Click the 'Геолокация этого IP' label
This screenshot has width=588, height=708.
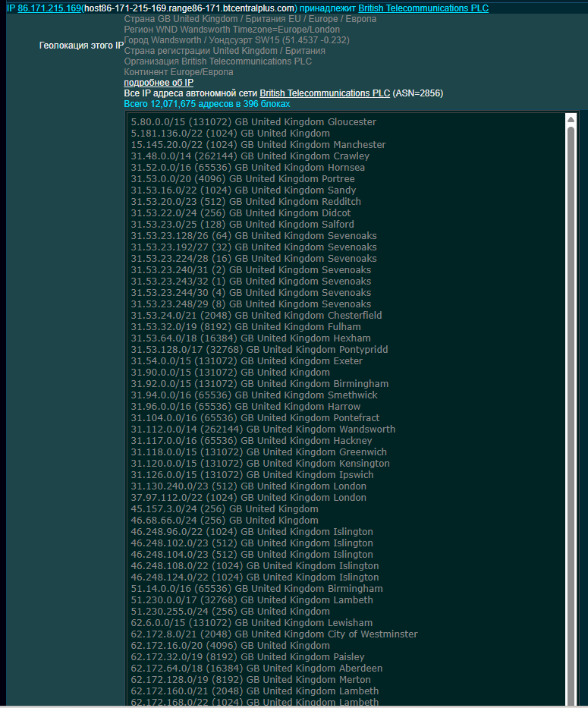point(81,46)
